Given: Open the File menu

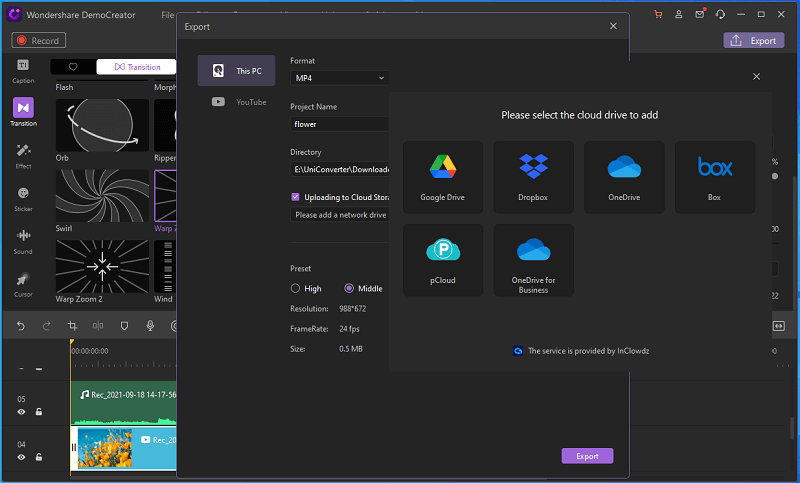Looking at the screenshot, I should tap(168, 15).
